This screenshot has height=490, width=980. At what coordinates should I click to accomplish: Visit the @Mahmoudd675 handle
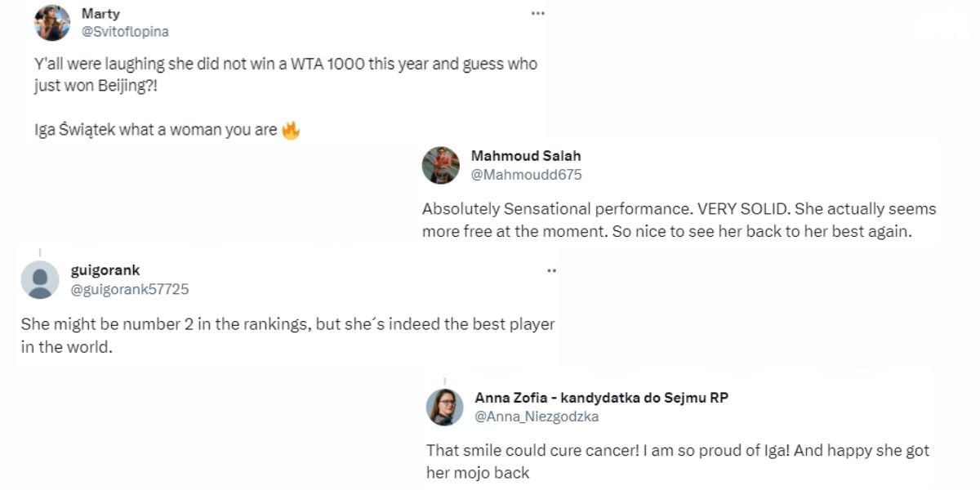(x=526, y=174)
